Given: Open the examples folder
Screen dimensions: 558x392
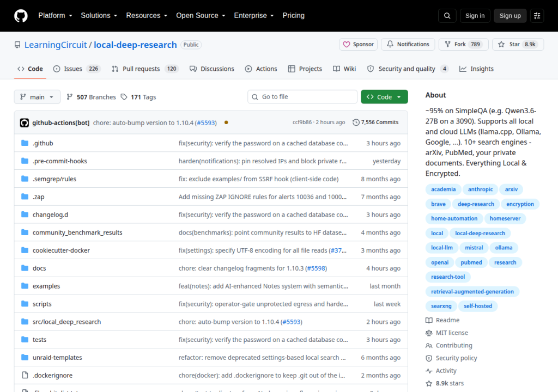Looking at the screenshot, I should click(x=46, y=286).
